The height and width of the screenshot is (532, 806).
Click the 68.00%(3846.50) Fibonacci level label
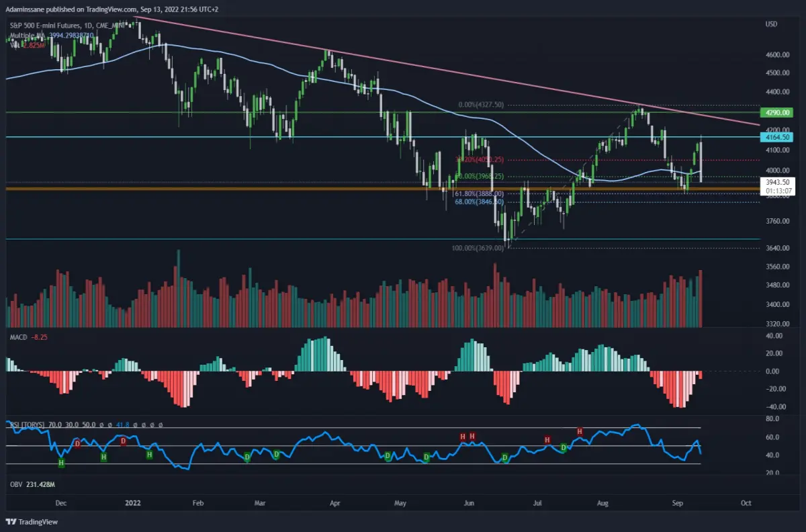tap(479, 202)
